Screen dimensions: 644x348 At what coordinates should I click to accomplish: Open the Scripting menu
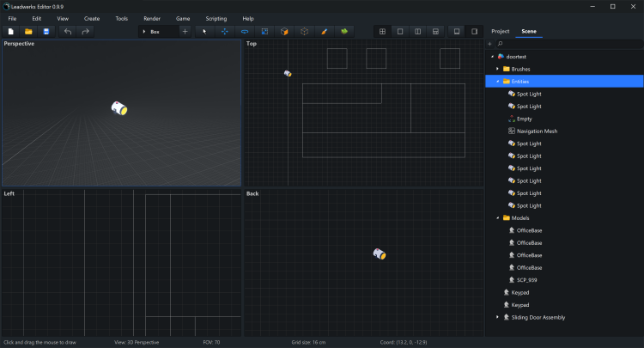[216, 18]
